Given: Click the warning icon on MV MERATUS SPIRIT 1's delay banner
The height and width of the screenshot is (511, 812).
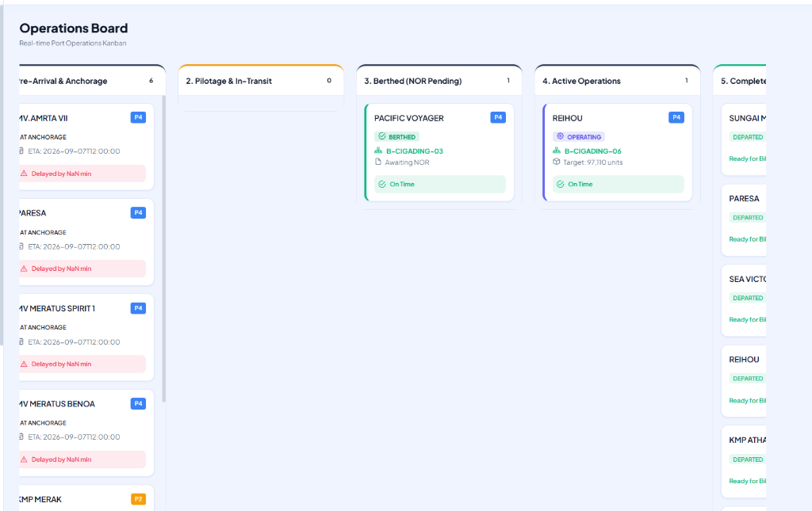Looking at the screenshot, I should coord(24,364).
